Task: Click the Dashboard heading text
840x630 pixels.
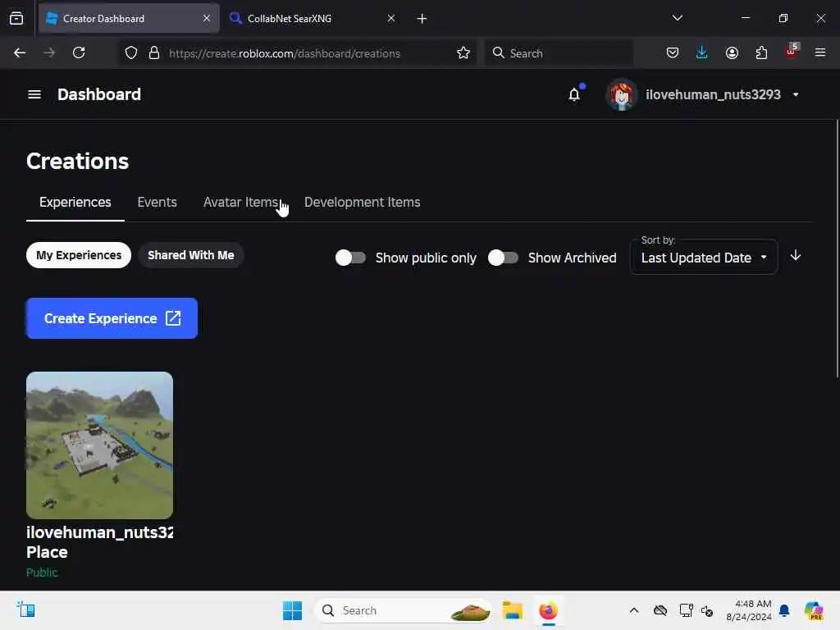Action: coord(99,94)
